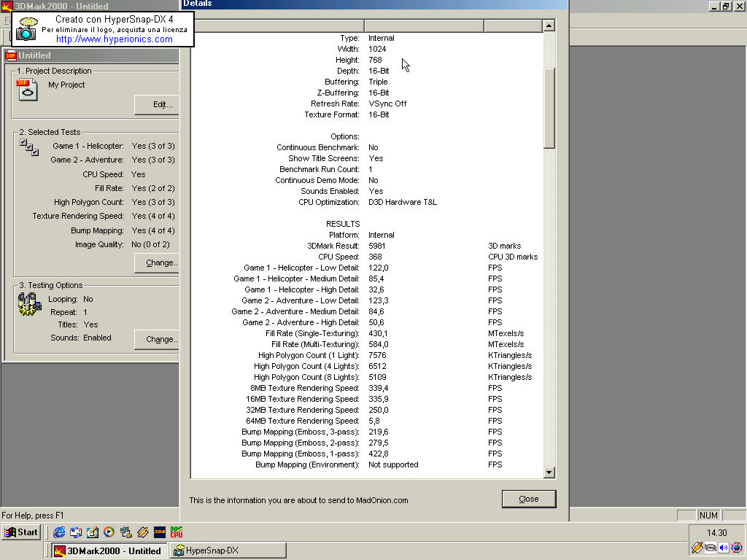Click the 'Buffering:' Triple value
Viewport: 747px width, 560px height.
tap(378, 82)
